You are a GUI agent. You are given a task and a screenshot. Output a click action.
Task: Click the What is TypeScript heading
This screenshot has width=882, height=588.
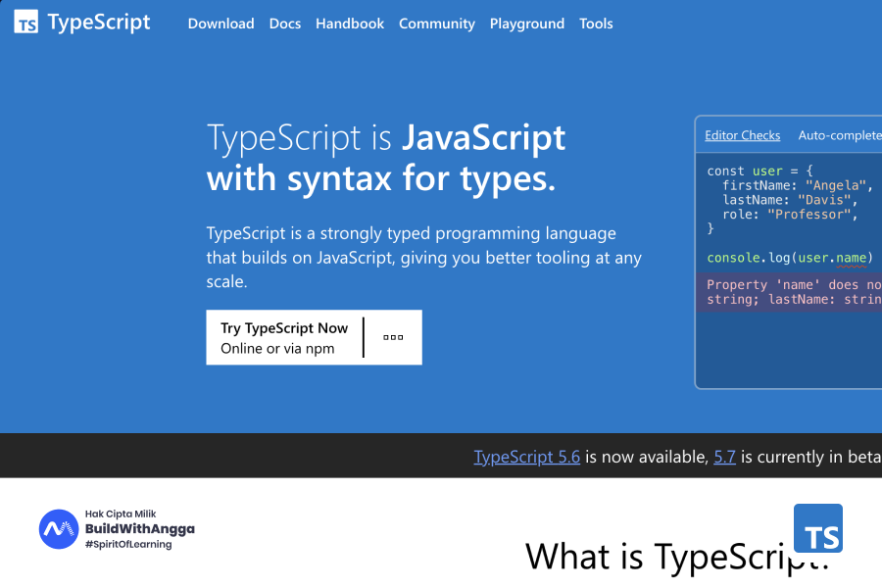click(x=677, y=557)
